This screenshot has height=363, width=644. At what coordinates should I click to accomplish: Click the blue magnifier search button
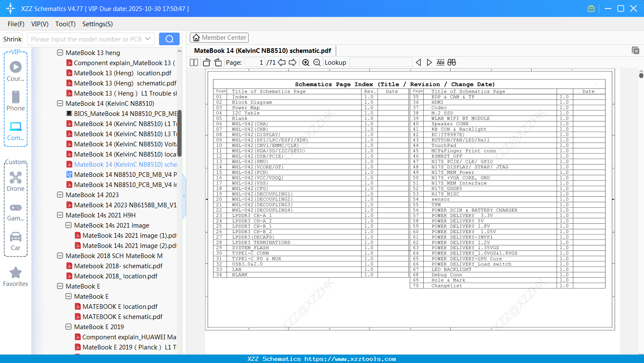(x=169, y=39)
